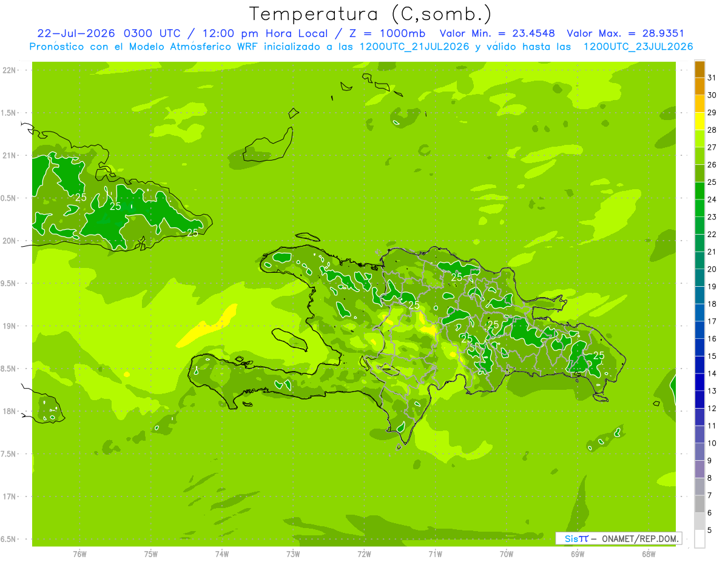The height and width of the screenshot is (562, 728).
Task: Click the '20N' latitude axis label
Action: [9, 241]
